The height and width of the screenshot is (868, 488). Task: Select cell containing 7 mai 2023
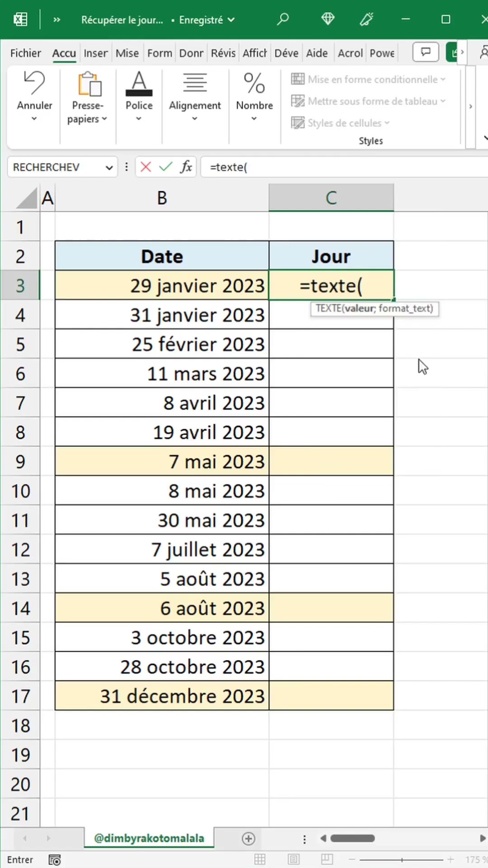[162, 462]
